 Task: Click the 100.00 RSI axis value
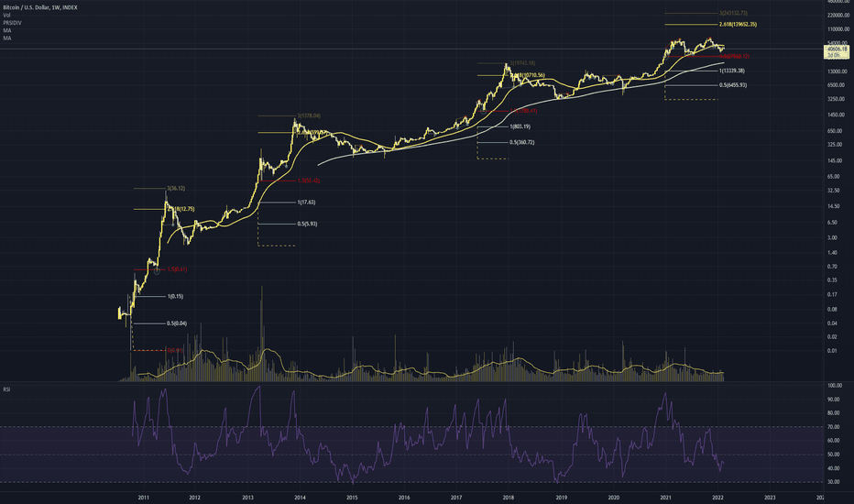click(835, 386)
